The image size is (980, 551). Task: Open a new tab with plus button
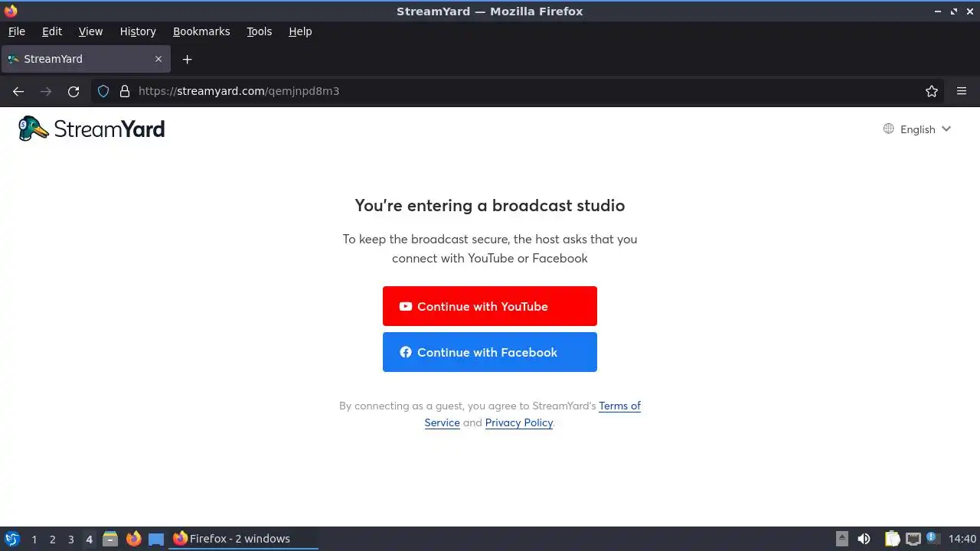coord(187,59)
